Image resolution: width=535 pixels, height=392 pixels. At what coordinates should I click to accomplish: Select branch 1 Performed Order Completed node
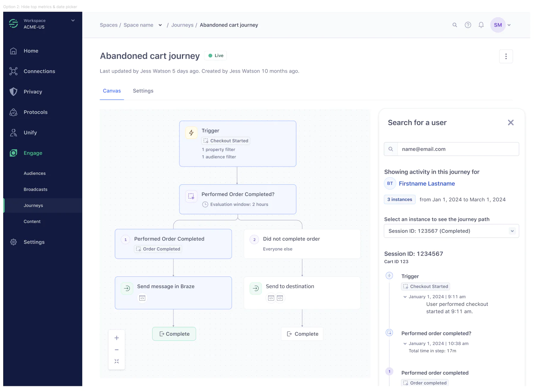tap(173, 244)
